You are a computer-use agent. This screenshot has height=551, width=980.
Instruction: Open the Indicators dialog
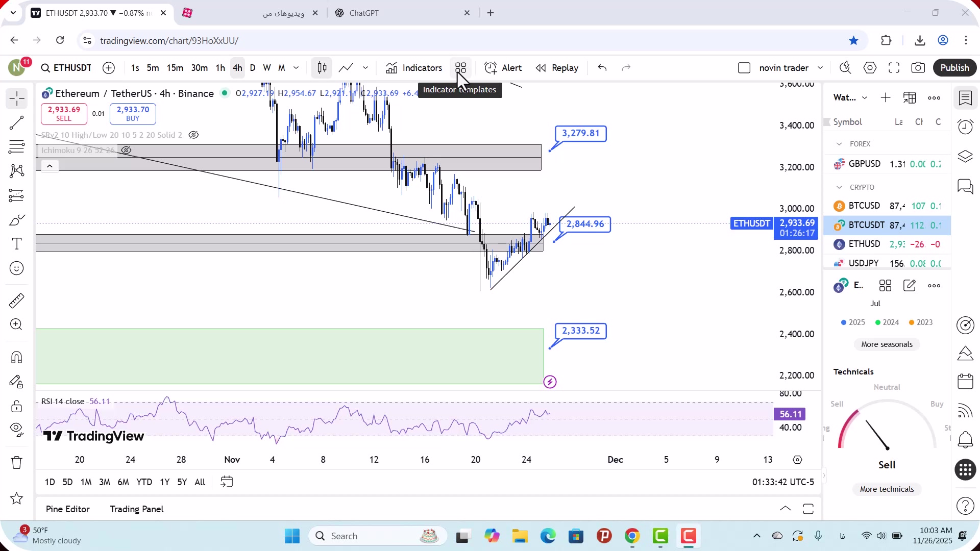(x=414, y=68)
